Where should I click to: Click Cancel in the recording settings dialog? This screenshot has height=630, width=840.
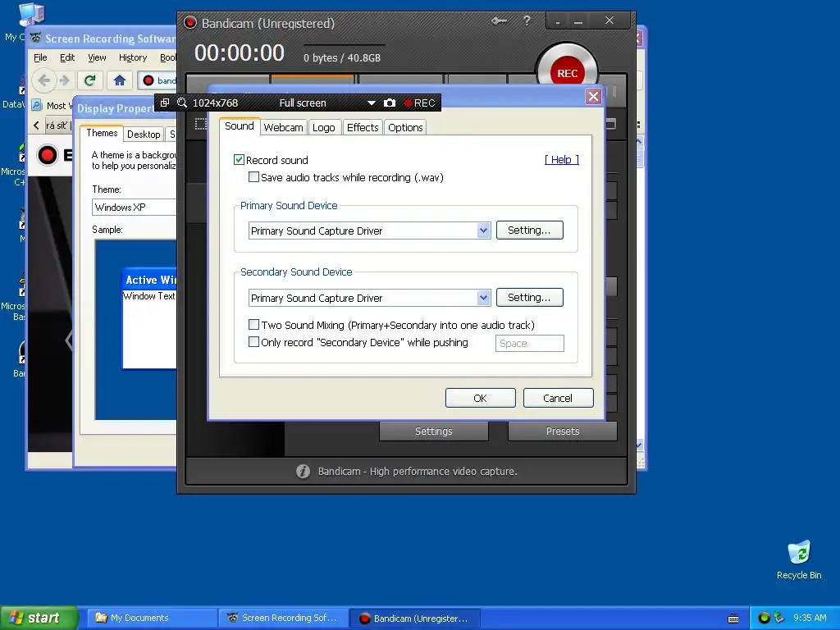coord(558,398)
